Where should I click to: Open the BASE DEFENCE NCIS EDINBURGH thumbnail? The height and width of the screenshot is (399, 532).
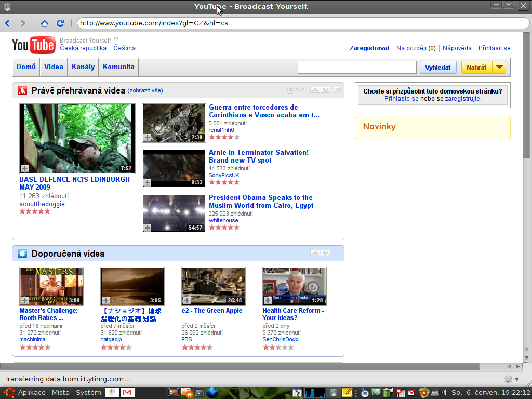tap(77, 138)
